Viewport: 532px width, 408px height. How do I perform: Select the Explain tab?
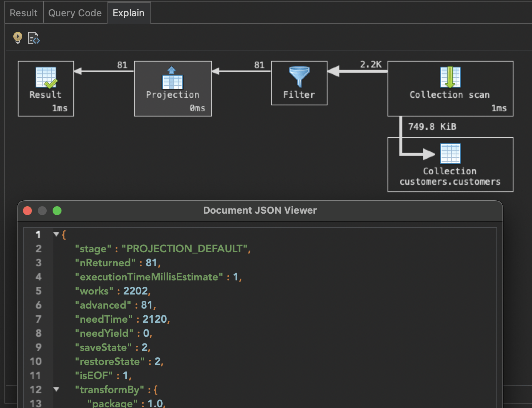coord(129,13)
